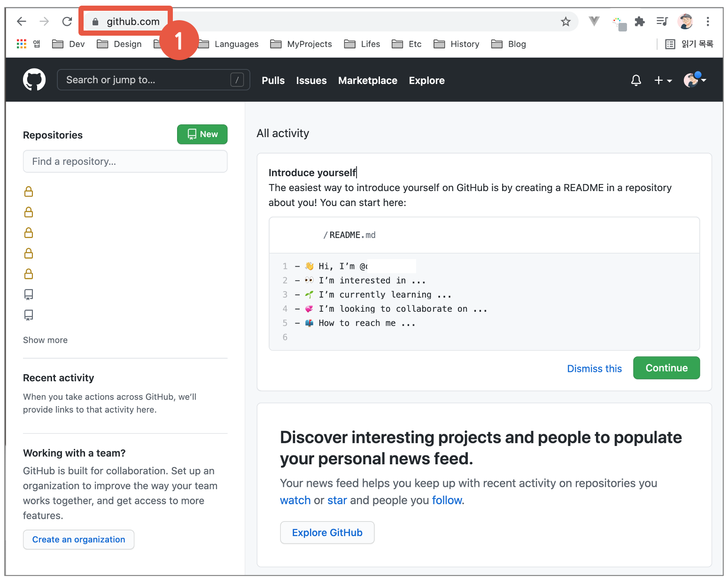Follow the 'star' link
728x584 pixels.
click(x=337, y=500)
